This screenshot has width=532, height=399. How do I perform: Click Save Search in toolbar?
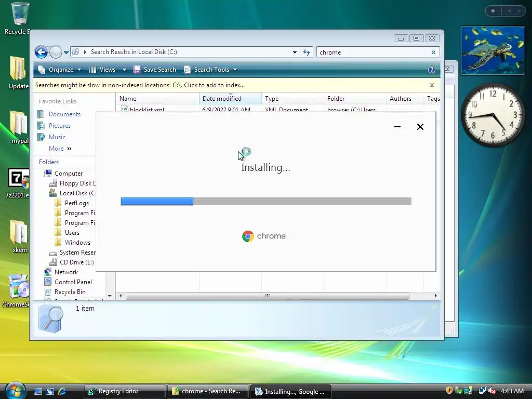pos(155,70)
